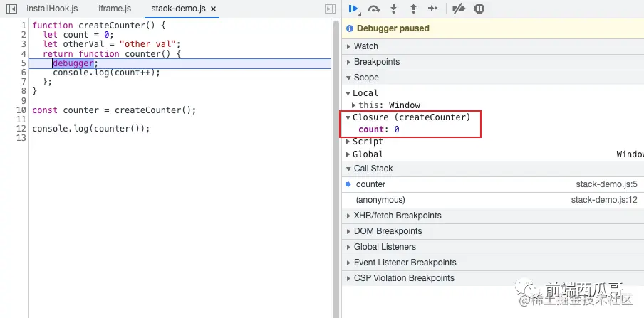Collapse the Call Stack section
Screen dimensions: 644x318
[x=492, y=169]
